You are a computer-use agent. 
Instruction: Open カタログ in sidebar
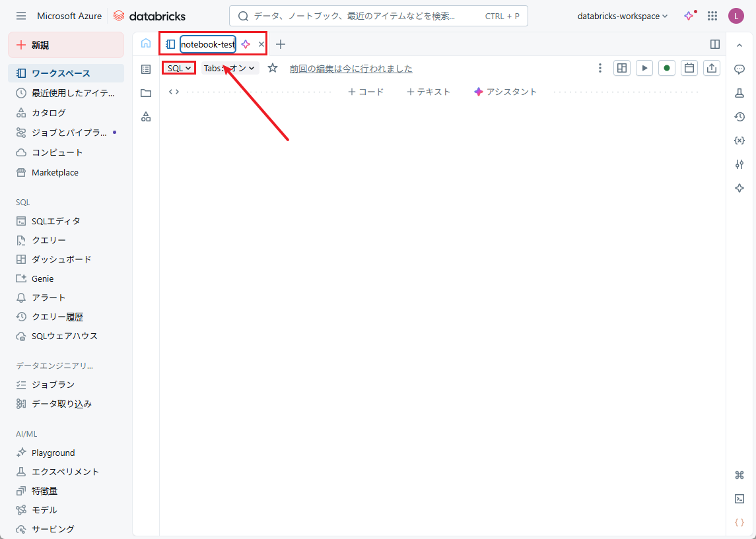[x=66, y=113]
